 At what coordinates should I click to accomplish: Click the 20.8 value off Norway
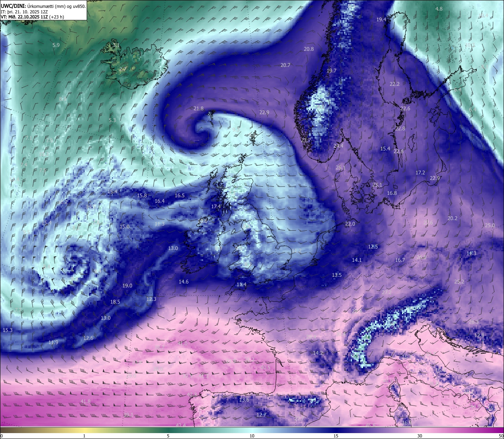click(x=309, y=49)
